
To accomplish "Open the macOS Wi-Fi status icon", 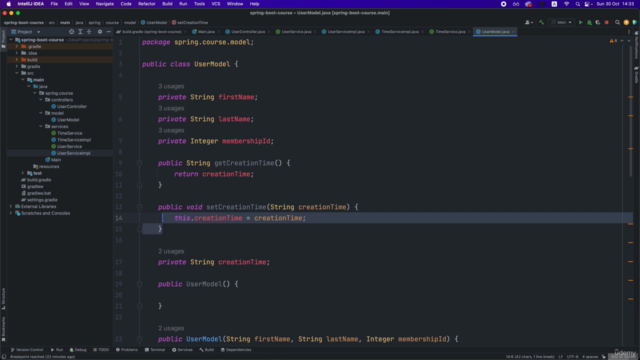I will tap(567, 4).
